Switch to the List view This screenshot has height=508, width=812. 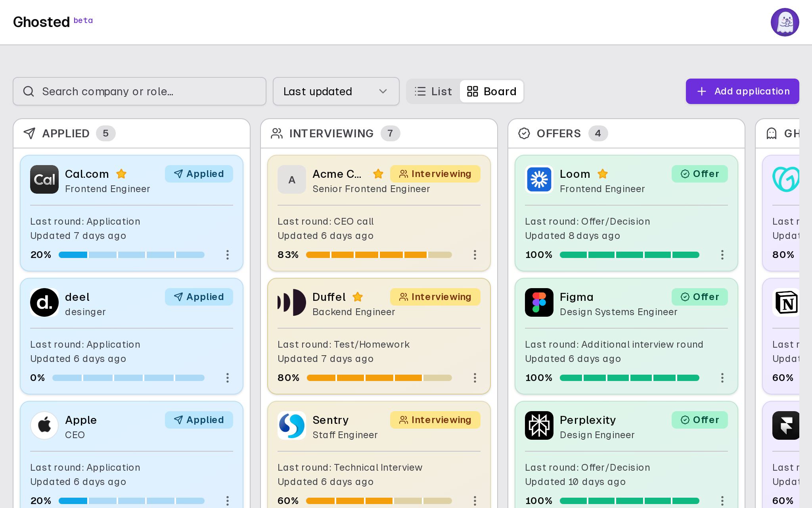pos(433,91)
